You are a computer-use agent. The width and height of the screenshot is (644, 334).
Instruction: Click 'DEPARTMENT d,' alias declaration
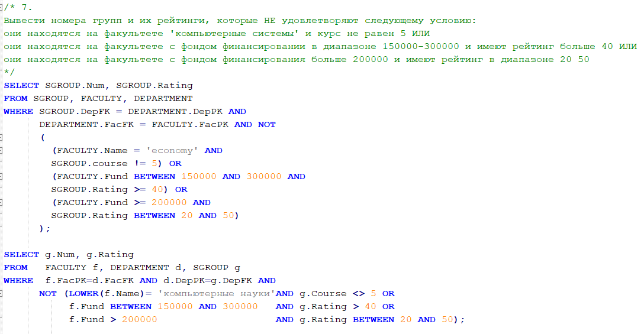(x=146, y=268)
